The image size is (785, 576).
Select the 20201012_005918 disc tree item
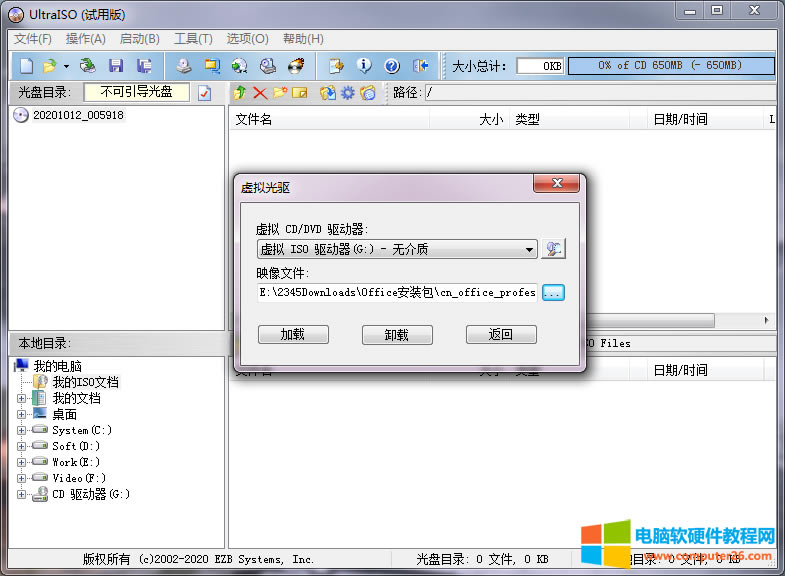pos(78,115)
